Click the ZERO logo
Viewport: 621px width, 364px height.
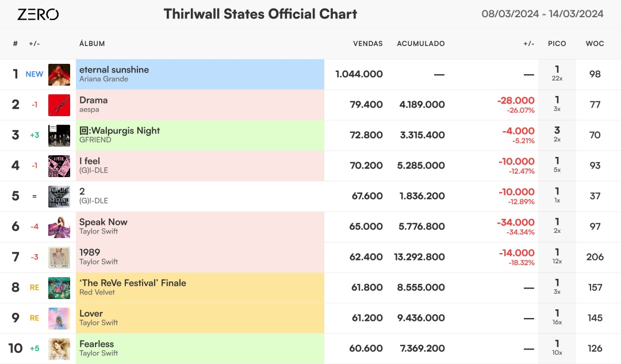tap(38, 14)
